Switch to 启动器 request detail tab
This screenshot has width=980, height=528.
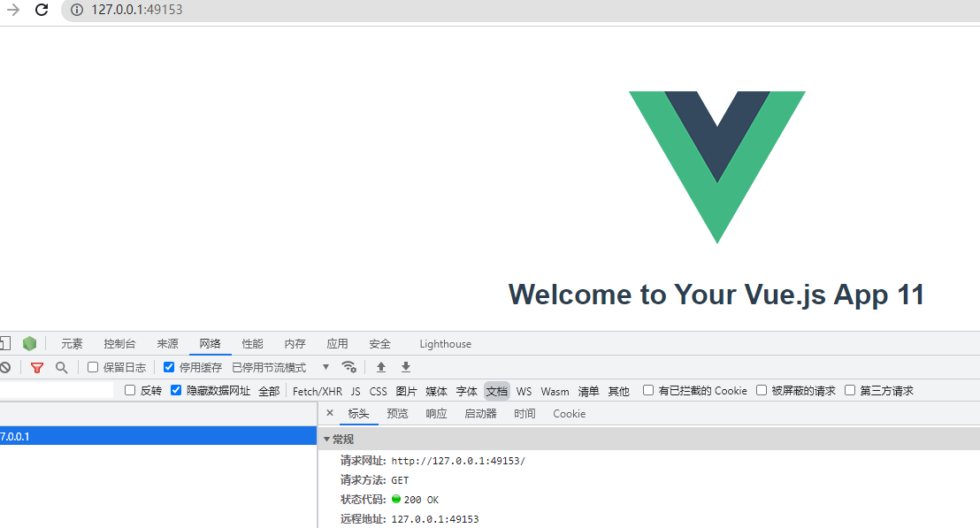480,414
